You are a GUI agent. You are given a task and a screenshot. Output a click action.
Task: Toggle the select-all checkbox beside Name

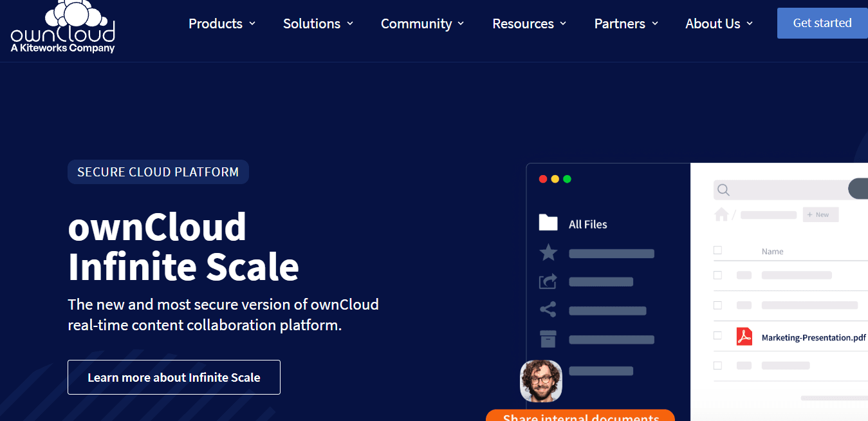coord(718,250)
